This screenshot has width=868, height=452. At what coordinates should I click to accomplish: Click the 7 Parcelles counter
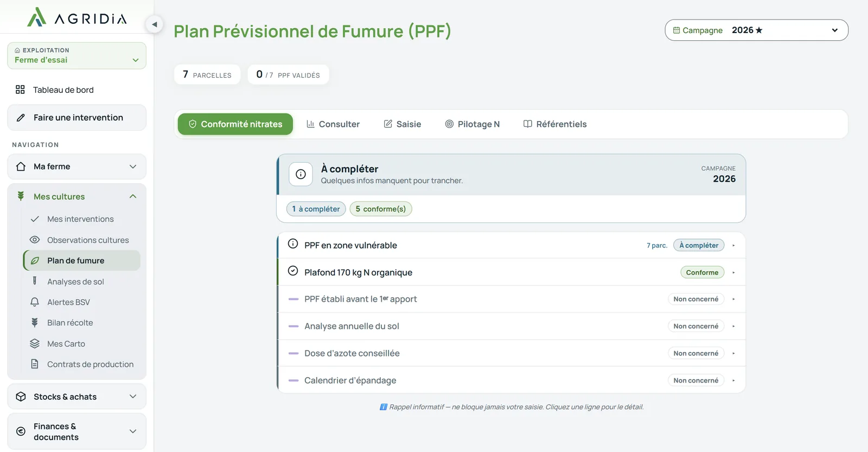207,74
